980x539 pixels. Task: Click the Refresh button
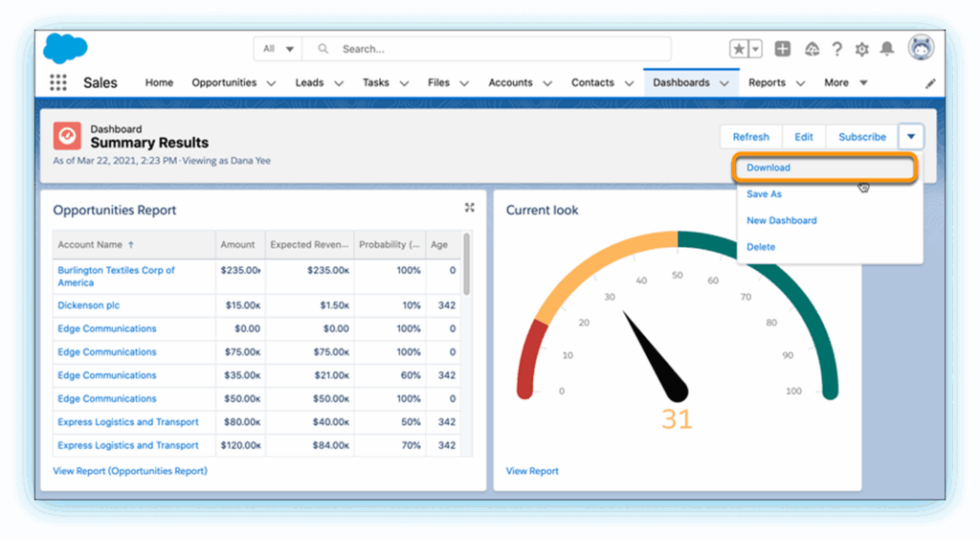[750, 137]
